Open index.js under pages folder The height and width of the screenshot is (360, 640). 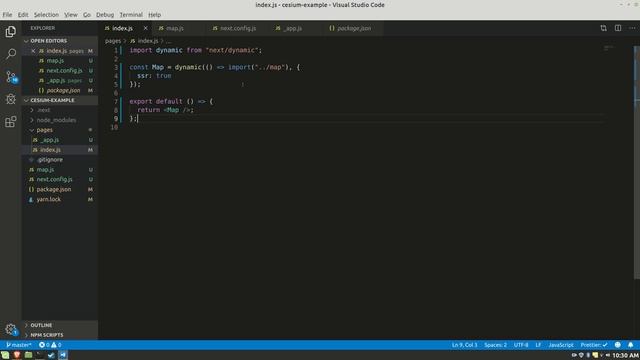pyautogui.click(x=60, y=150)
